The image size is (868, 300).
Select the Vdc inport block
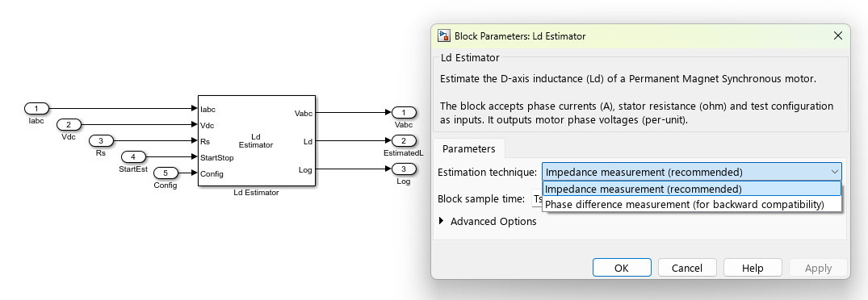coord(69,125)
